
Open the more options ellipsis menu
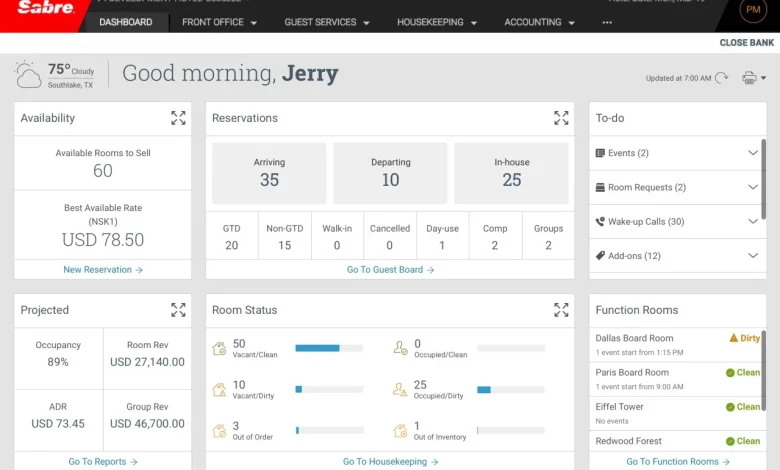[x=607, y=22]
